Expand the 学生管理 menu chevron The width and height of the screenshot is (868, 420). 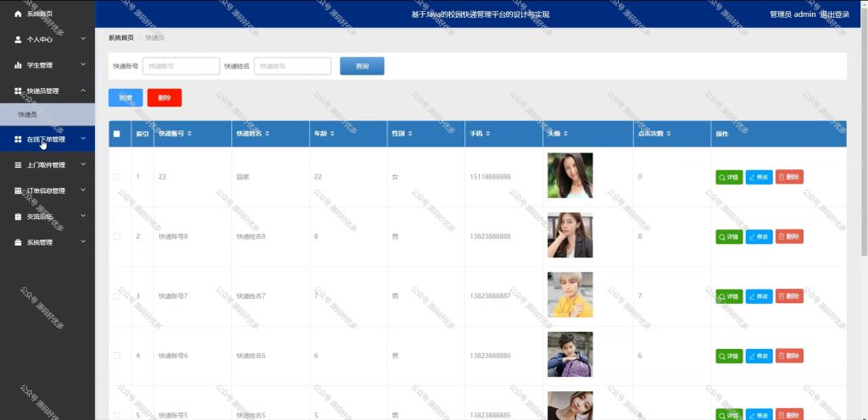(83, 64)
